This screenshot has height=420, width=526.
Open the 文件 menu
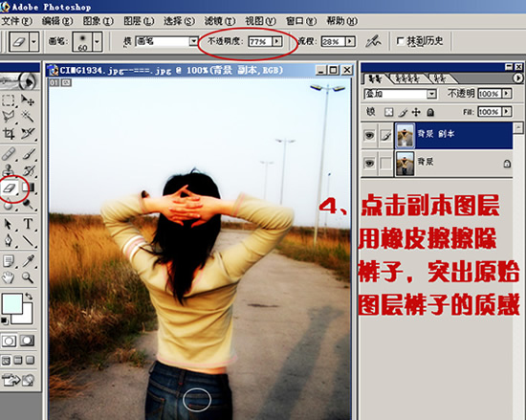coord(17,21)
